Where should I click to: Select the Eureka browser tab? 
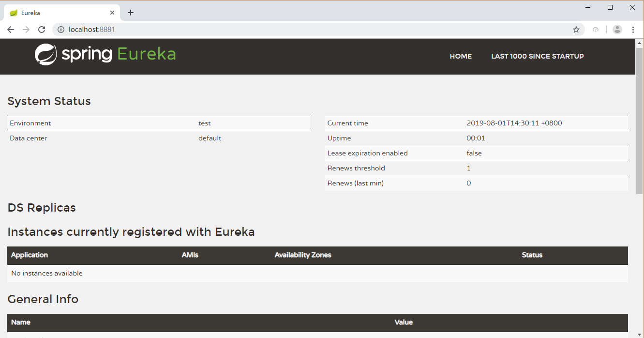58,13
